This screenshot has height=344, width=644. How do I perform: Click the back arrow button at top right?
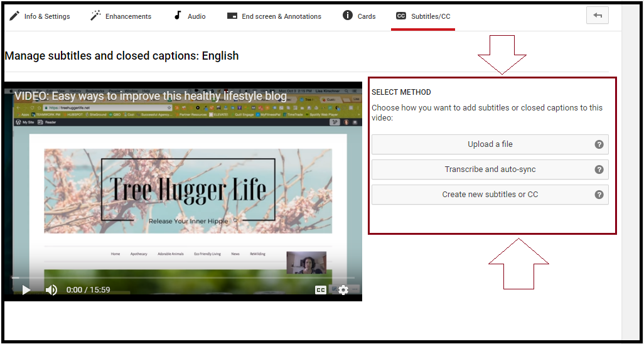pos(597,16)
